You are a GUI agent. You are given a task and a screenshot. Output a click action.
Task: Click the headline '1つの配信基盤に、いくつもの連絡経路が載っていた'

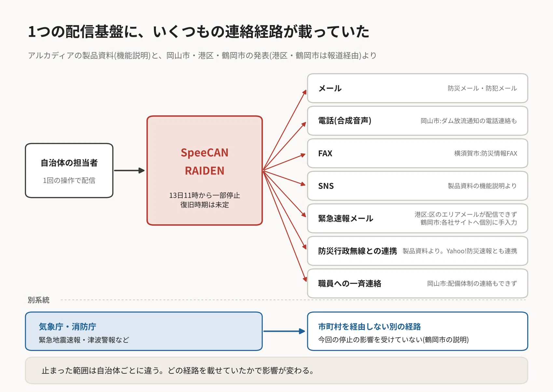click(199, 32)
